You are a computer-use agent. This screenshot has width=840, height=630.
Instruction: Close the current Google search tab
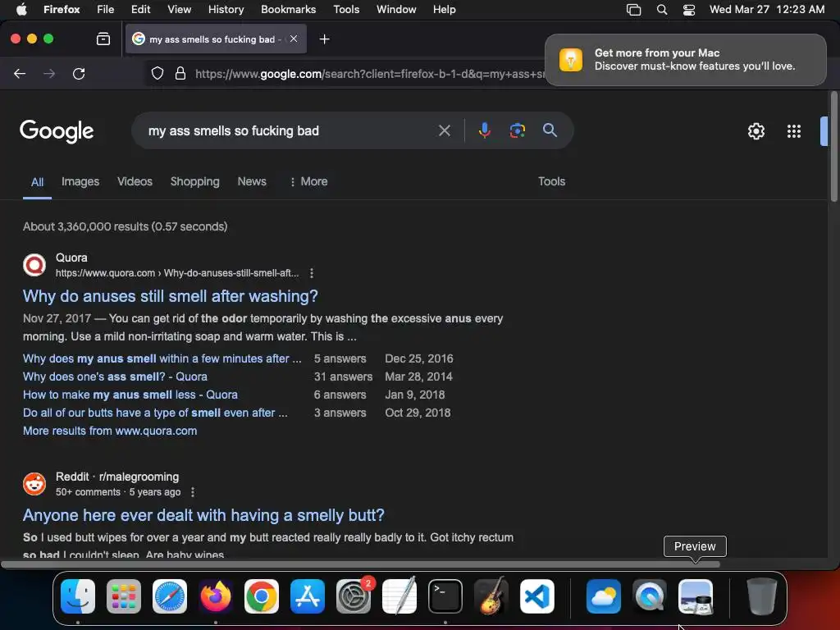tap(294, 39)
